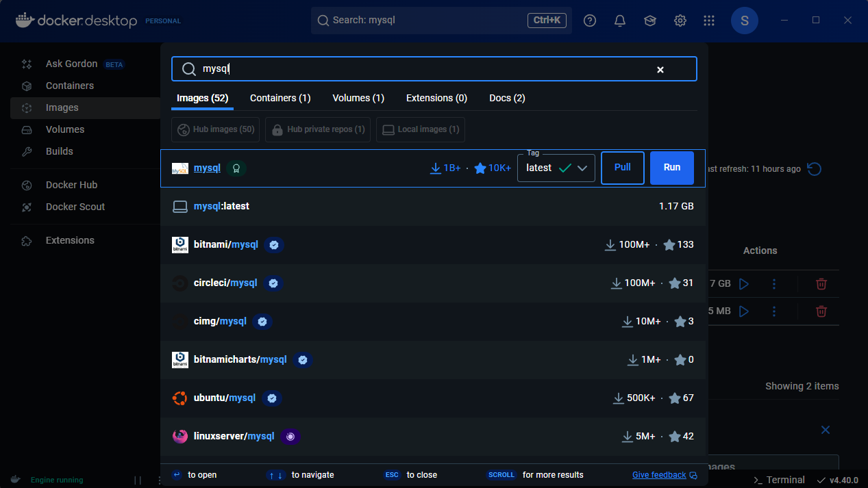Switch to the Volumes (1) tab
Image resolution: width=868 pixels, height=488 pixels.
coord(358,98)
